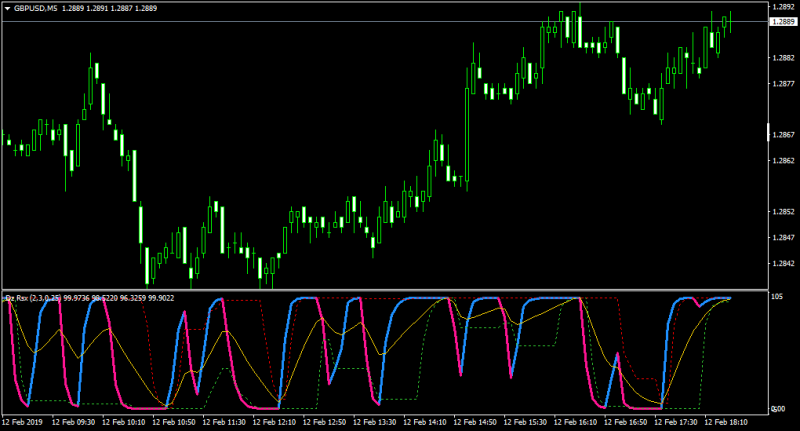
Task: Click the 1.2882 price axis label
Action: pos(783,58)
